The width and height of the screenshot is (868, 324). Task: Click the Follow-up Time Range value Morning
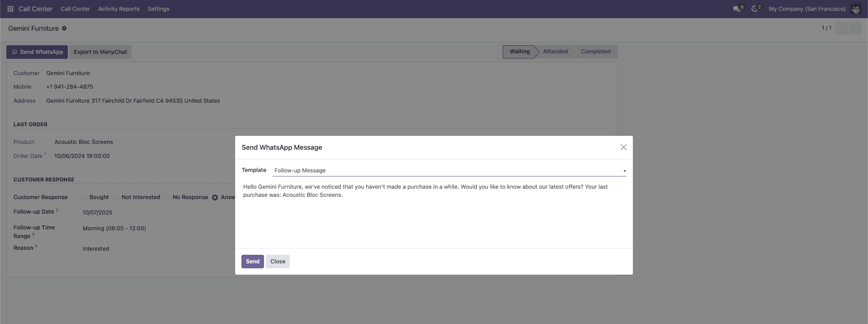click(114, 229)
